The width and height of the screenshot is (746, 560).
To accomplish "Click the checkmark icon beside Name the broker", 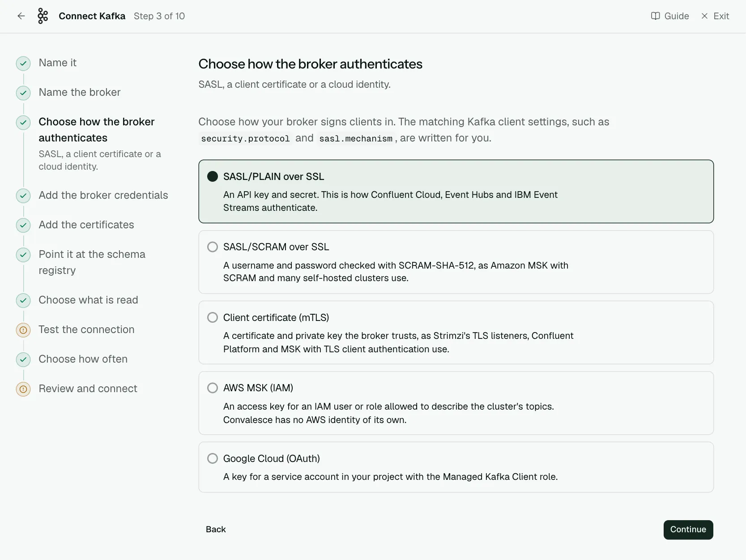I will point(23,93).
